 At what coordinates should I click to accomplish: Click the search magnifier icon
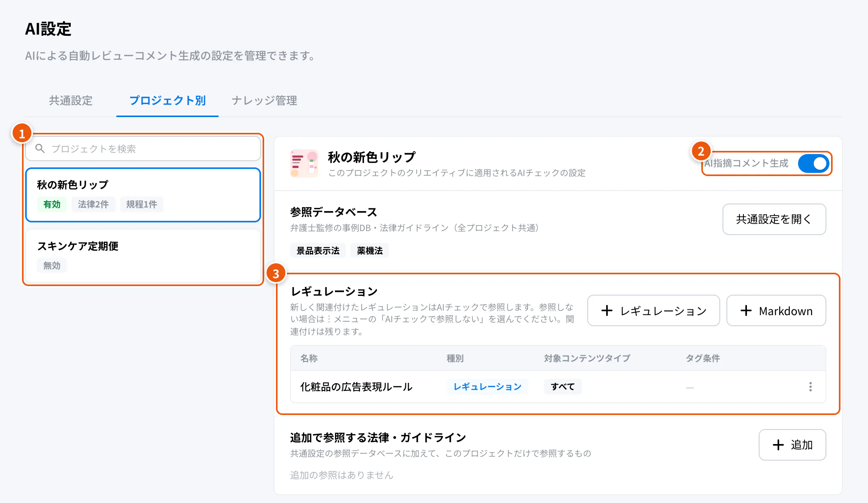tap(40, 149)
